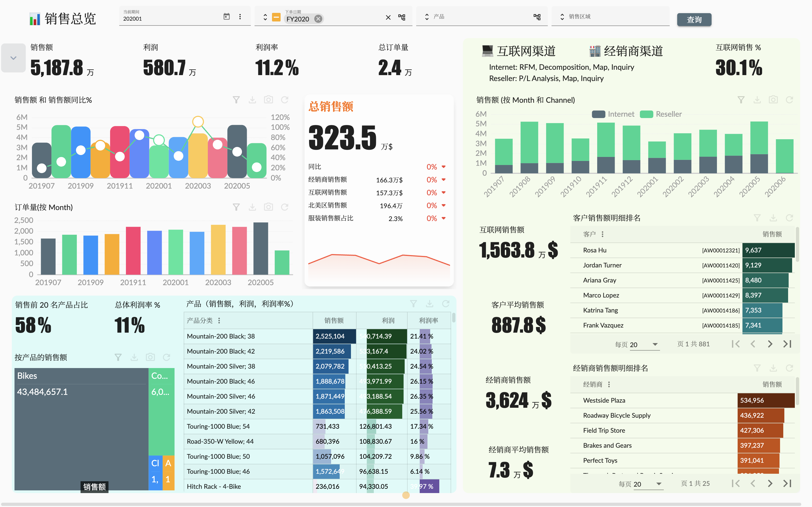This screenshot has height=507, width=812.
Task: Take snapshot of 按产品的销售额 treemap
Action: (x=150, y=357)
